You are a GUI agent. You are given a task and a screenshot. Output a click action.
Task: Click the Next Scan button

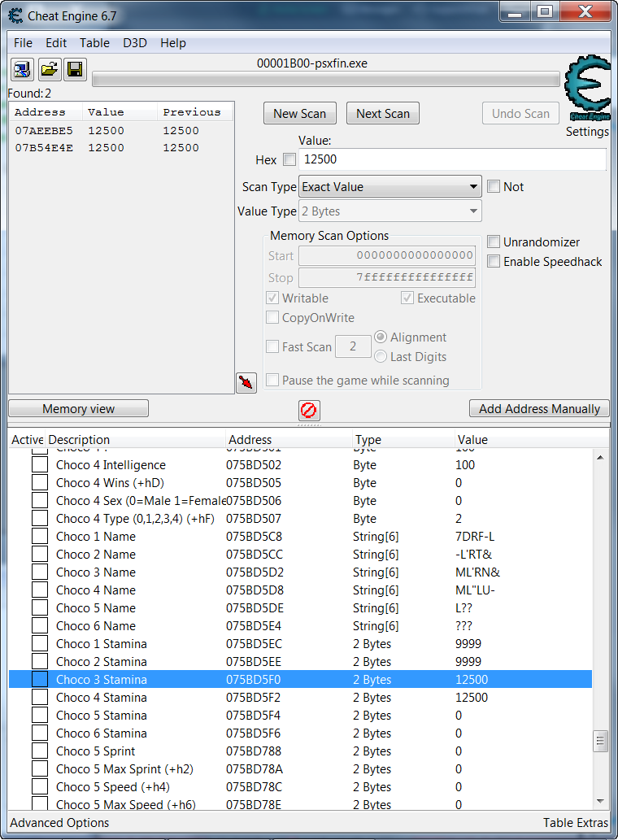pos(383,114)
